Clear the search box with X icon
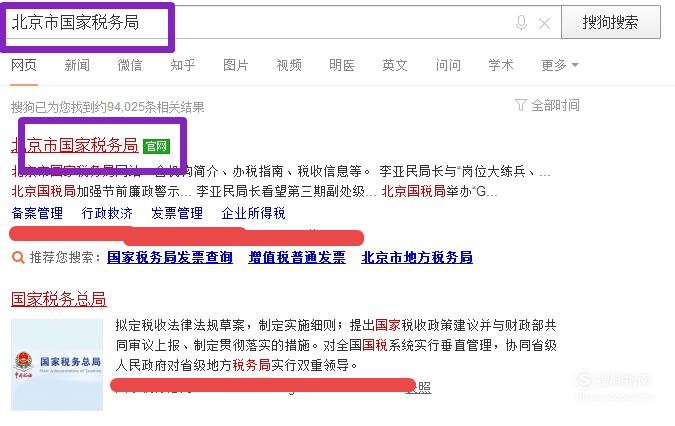Image resolution: width=675 pixels, height=426 pixels. click(545, 23)
